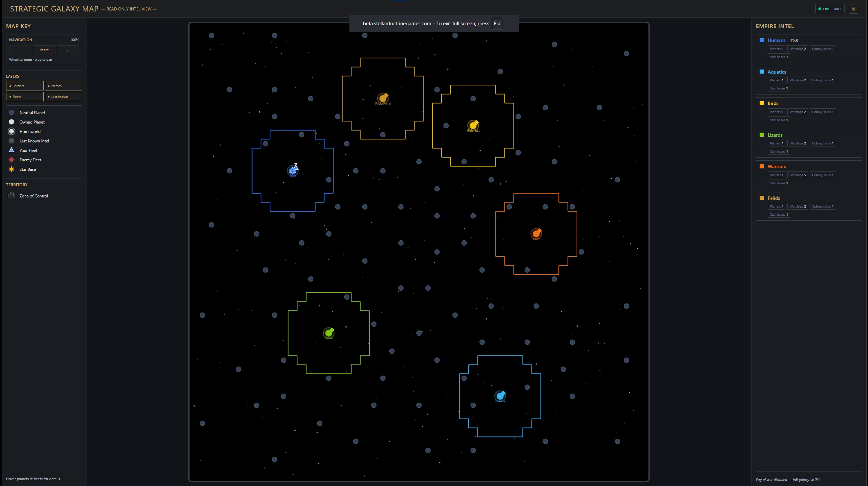Select the Kord homeworld planet
Screen dimensions: 868x486
[x=536, y=234]
